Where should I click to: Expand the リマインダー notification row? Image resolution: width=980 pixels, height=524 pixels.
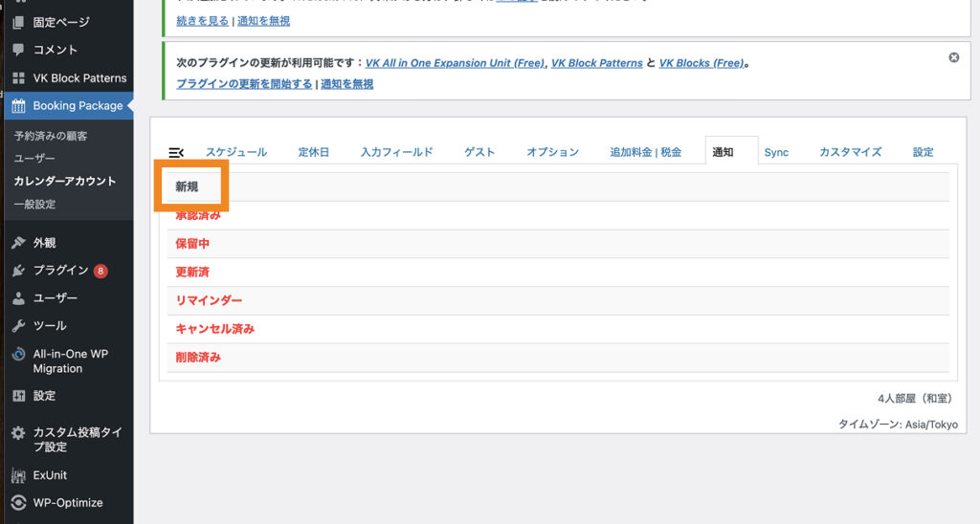coord(209,300)
